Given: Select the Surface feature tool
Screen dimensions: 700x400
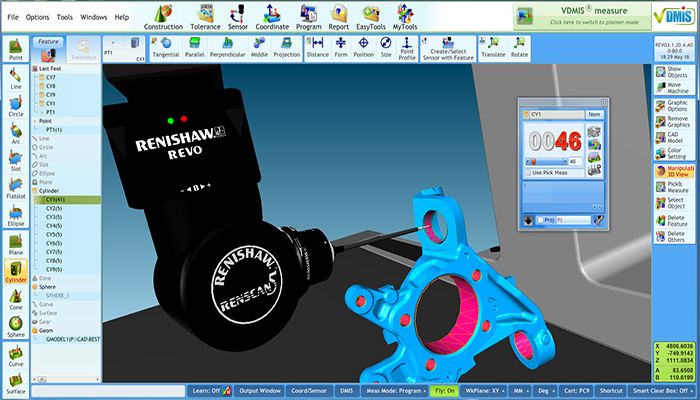Looking at the screenshot, I should (16, 383).
